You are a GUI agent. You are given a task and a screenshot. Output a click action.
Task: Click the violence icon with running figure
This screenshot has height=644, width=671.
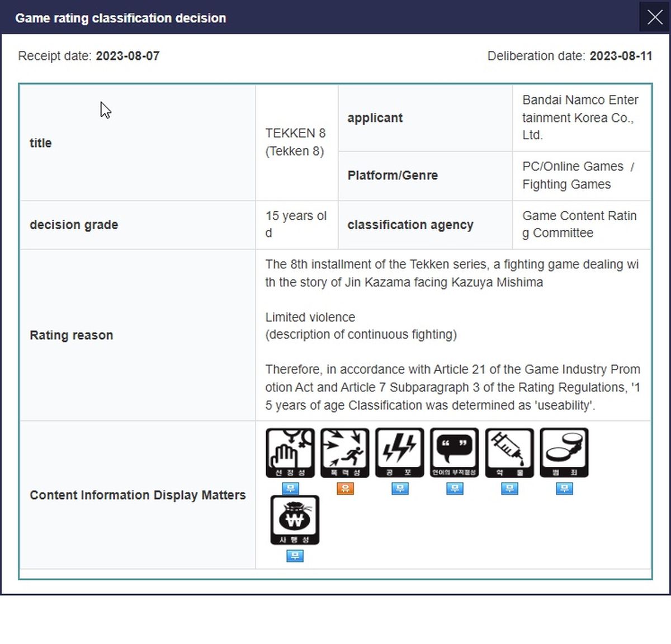click(344, 452)
